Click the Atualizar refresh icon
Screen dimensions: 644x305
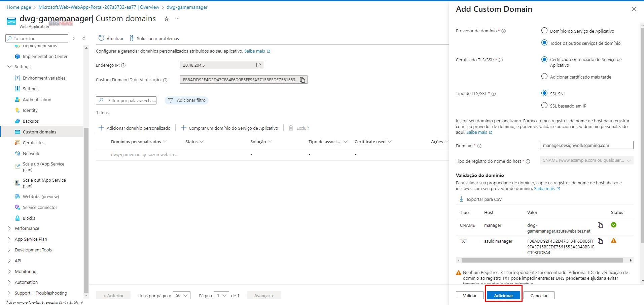coord(101,38)
